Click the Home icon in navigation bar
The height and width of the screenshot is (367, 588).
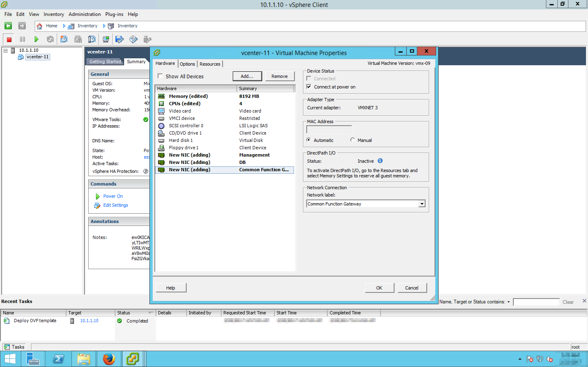tap(40, 26)
